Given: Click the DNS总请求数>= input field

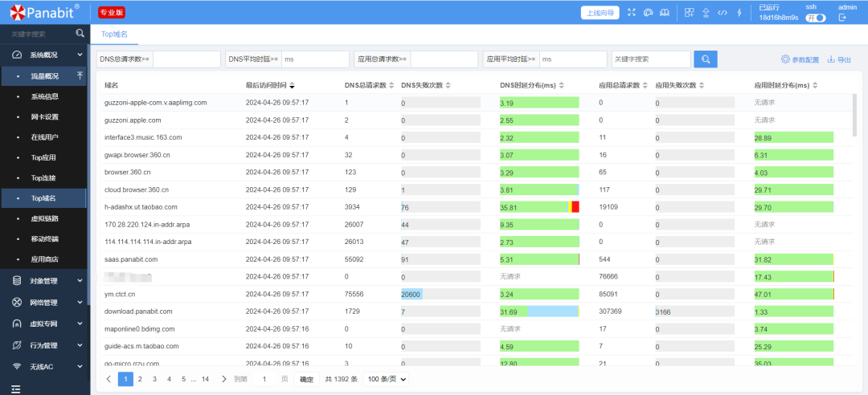Looking at the screenshot, I should tap(186, 59).
